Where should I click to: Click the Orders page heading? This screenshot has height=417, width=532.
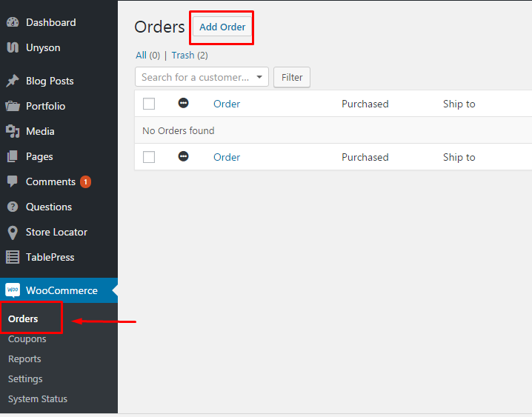[159, 27]
